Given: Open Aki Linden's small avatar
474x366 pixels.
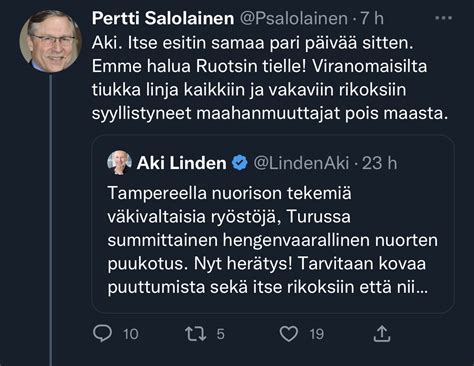Looking at the screenshot, I should tap(119, 162).
